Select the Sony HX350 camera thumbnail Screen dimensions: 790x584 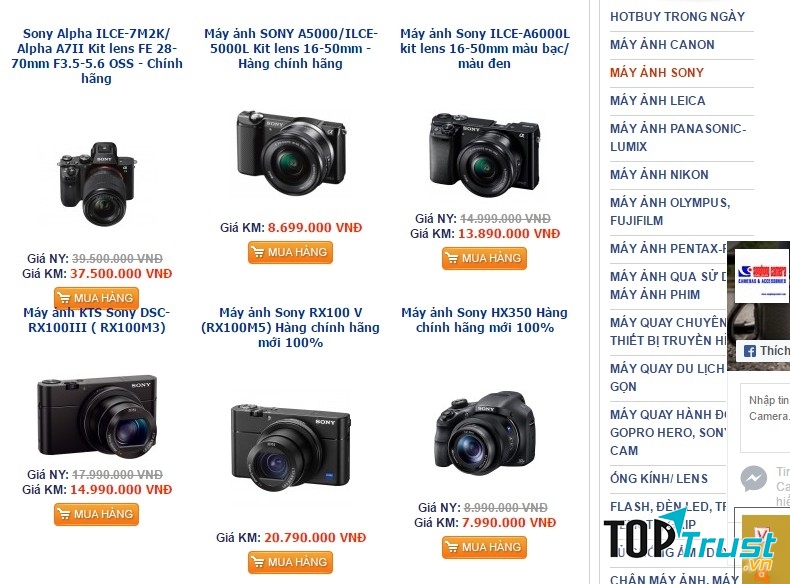click(x=484, y=433)
